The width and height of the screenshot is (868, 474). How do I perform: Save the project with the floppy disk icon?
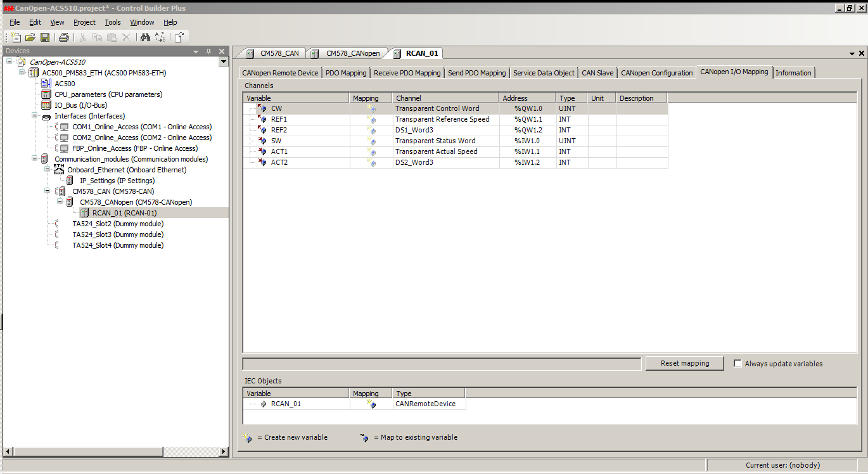pos(44,37)
